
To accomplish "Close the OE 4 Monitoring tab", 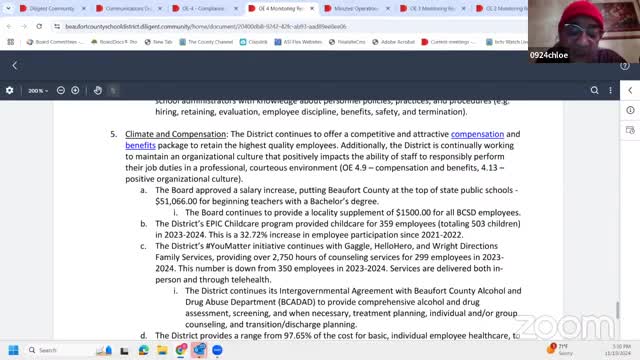I will [312, 8].
